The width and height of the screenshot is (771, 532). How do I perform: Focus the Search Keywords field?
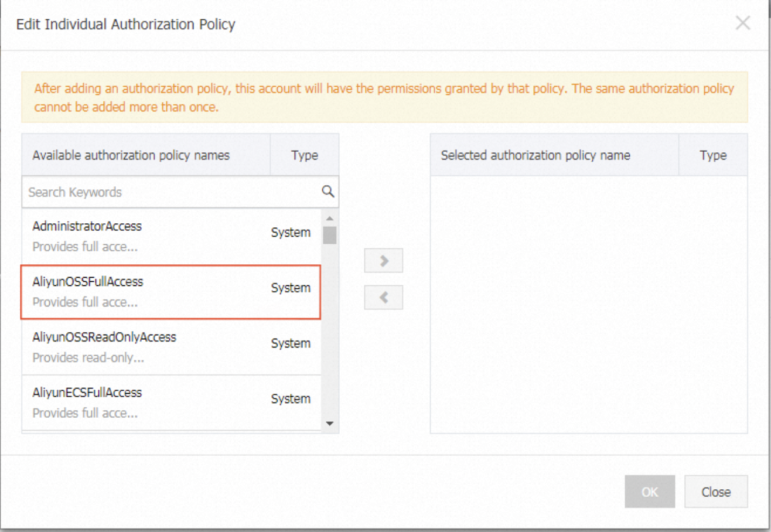pos(170,192)
